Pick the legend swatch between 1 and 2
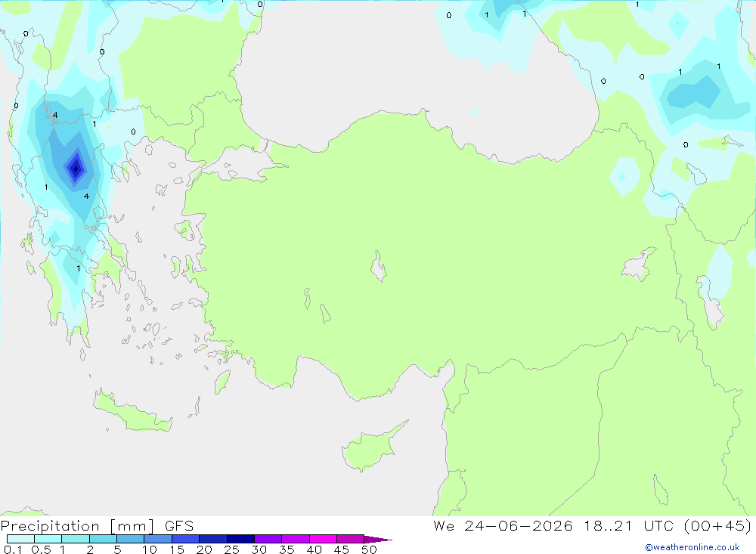Screen dimensions: 756x554 coord(75,539)
